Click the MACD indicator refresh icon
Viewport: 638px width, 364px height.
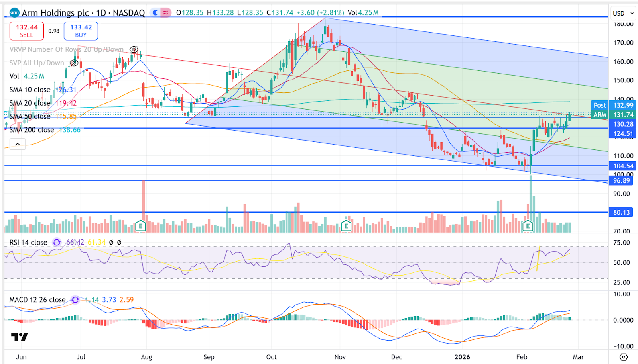click(75, 299)
